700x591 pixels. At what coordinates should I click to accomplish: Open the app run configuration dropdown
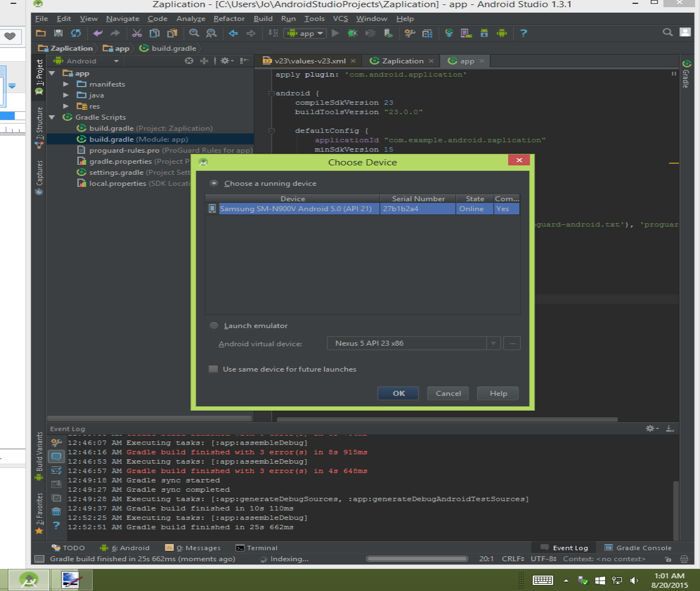(305, 33)
